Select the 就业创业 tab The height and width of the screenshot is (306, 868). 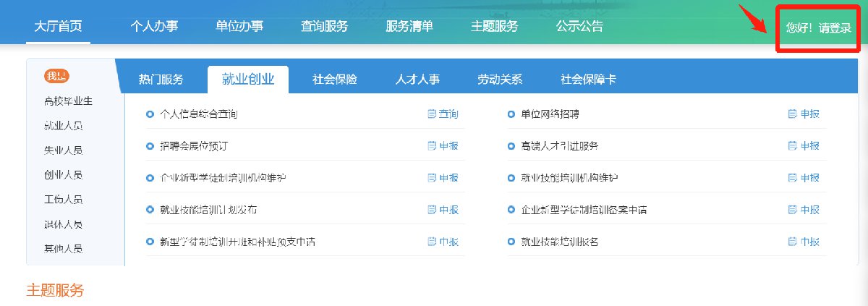pyautogui.click(x=247, y=80)
